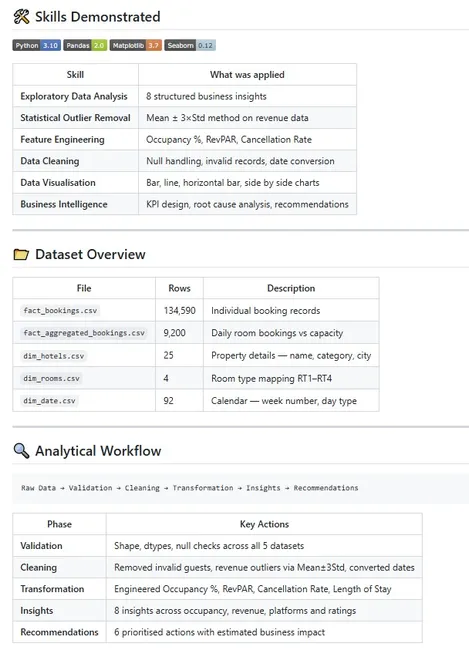Image resolution: width=469 pixels, height=650 pixels.
Task: Select the Statistical Outlier Removal cell
Action: (x=75, y=118)
